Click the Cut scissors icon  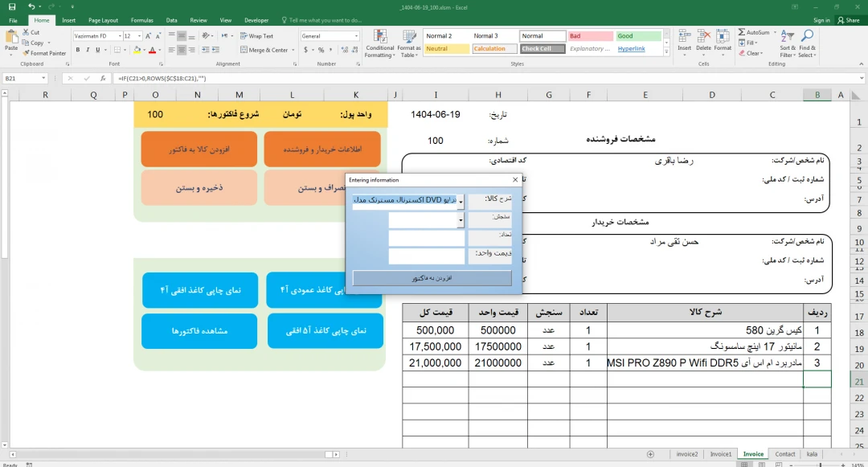[26, 32]
